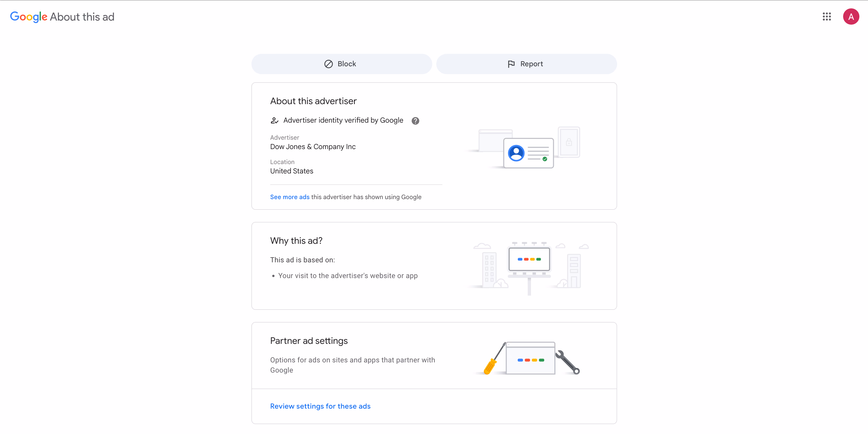868x434 pixels.
Task: Click the billboard illustration in Why this ad
Action: [529, 266]
